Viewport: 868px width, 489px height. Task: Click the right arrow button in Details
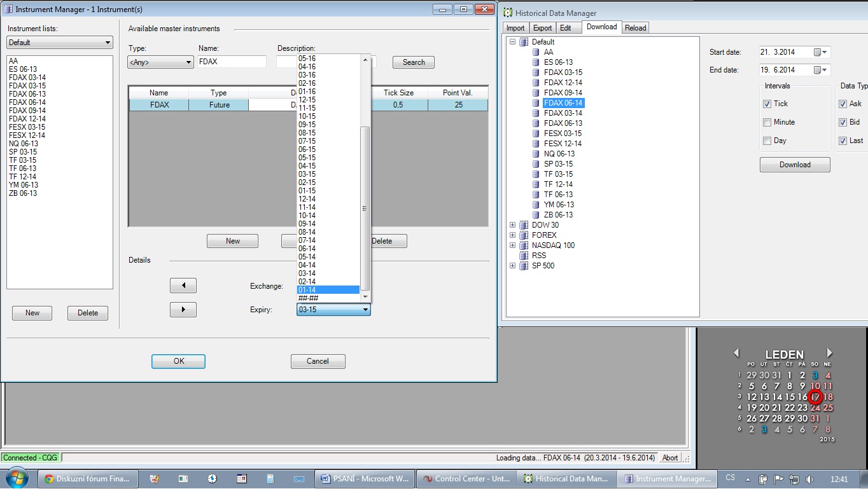tap(183, 310)
